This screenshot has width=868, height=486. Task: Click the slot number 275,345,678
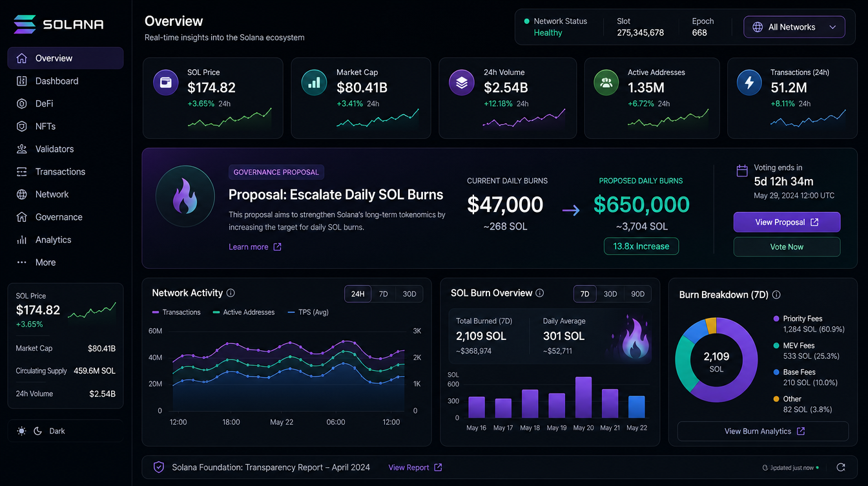pyautogui.click(x=640, y=33)
